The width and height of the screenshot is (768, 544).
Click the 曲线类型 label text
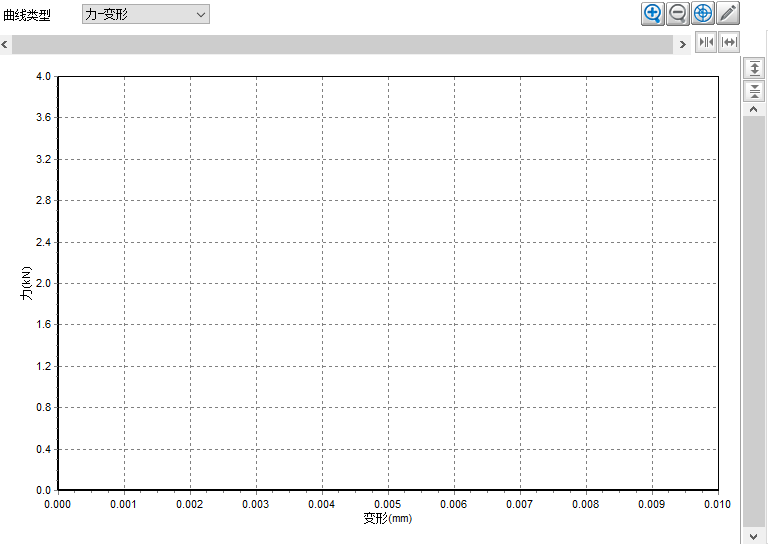pos(27,15)
